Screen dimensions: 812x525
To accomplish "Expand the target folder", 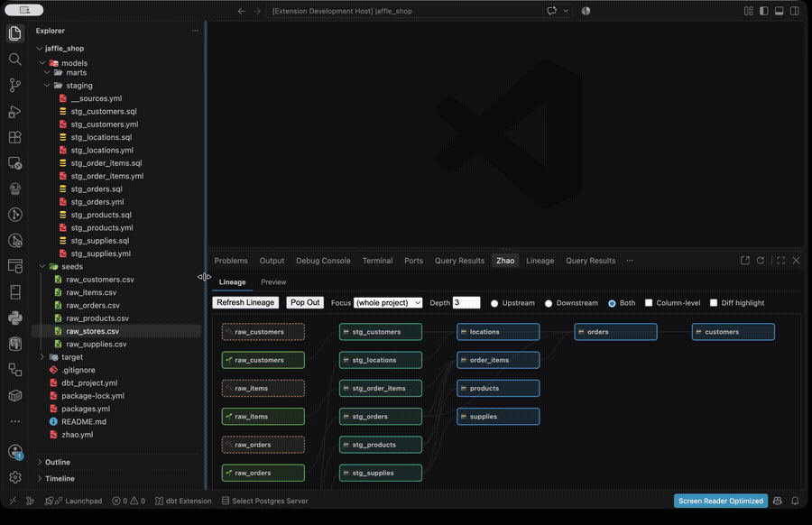I will pos(42,357).
